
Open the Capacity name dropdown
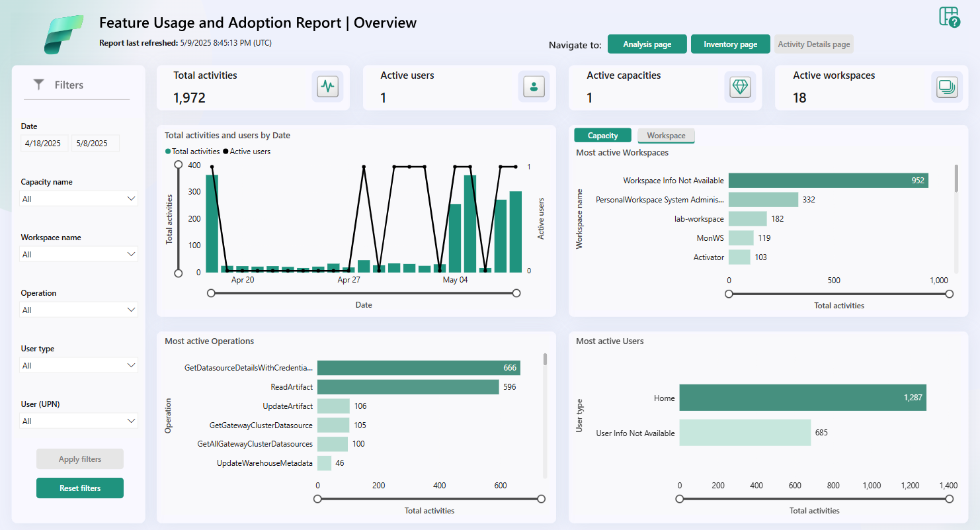78,198
